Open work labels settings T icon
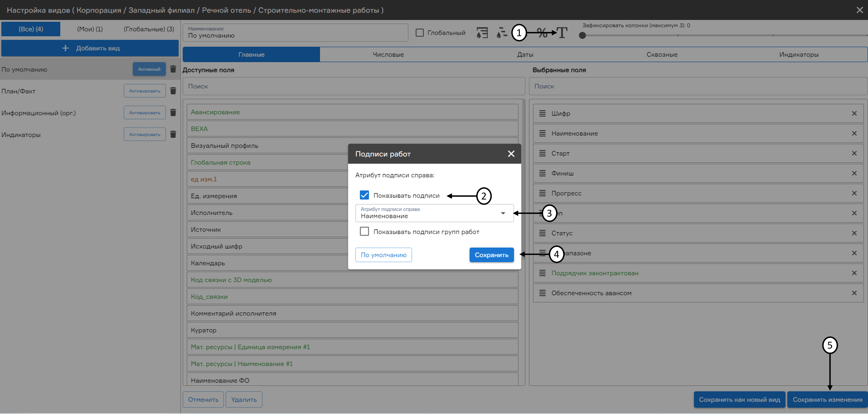Viewport: 868px width, 414px height. (x=562, y=33)
